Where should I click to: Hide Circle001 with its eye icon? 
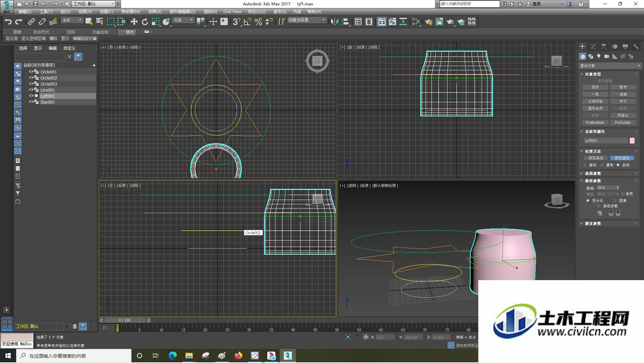[31, 72]
